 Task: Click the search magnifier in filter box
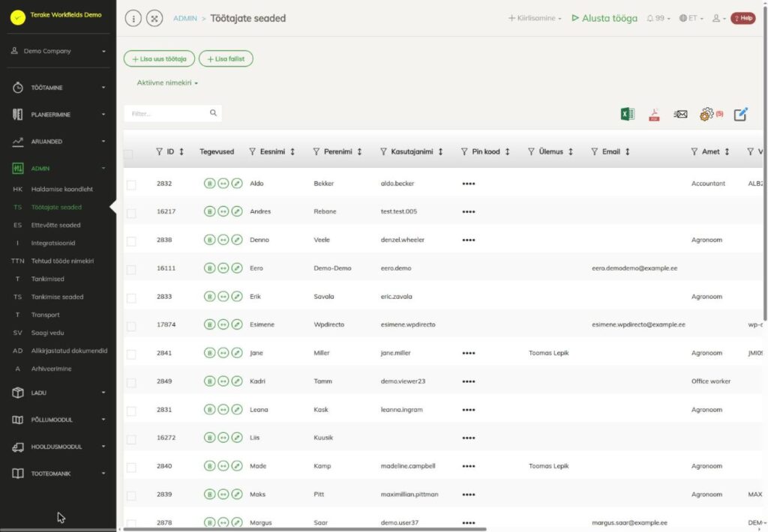[213, 113]
